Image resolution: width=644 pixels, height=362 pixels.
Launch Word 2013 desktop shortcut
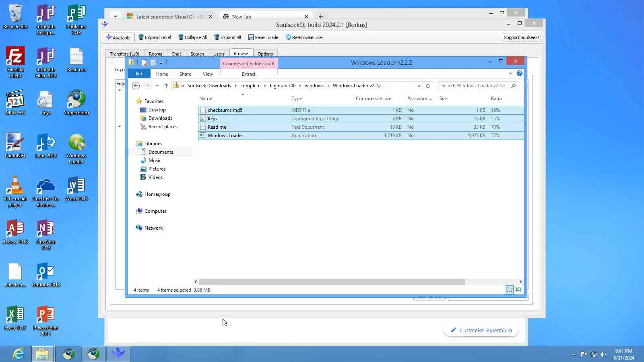coord(76,189)
